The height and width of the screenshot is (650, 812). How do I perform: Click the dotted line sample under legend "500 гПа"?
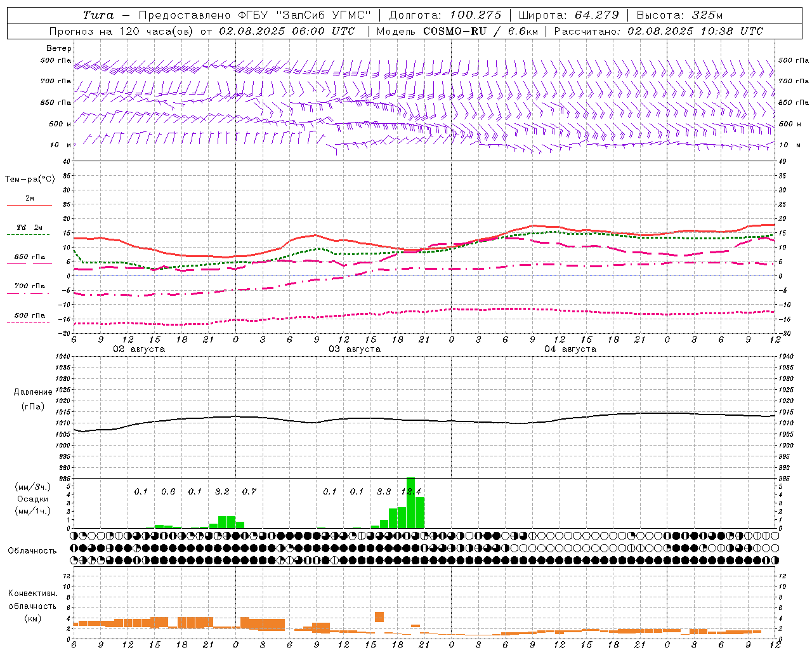(x=29, y=323)
